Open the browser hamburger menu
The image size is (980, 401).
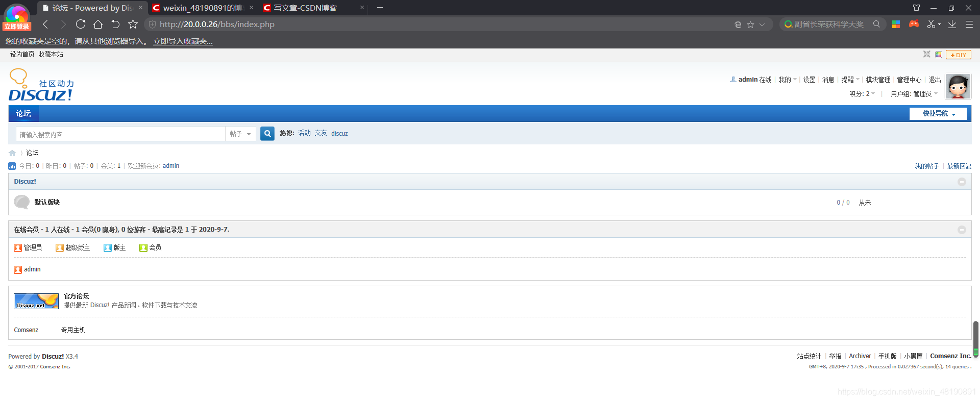pyautogui.click(x=969, y=24)
